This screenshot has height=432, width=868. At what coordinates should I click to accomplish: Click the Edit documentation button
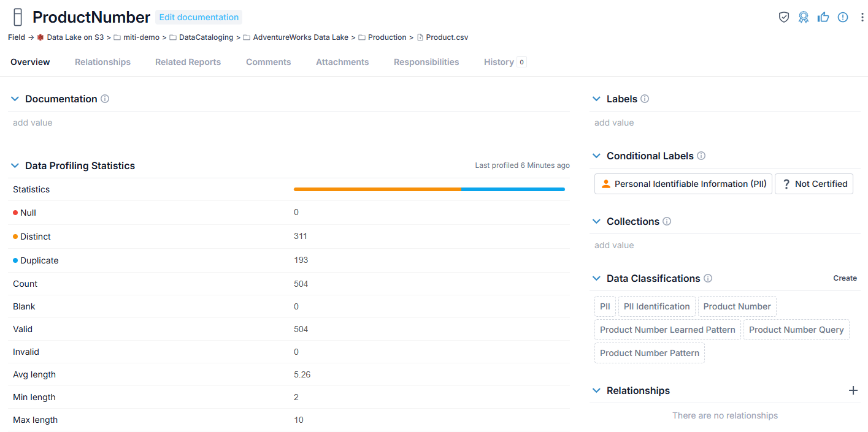[x=199, y=17]
